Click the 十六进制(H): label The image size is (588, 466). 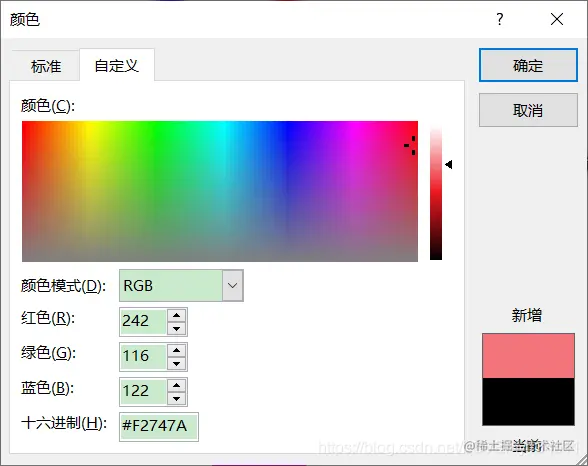pyautogui.click(x=64, y=423)
